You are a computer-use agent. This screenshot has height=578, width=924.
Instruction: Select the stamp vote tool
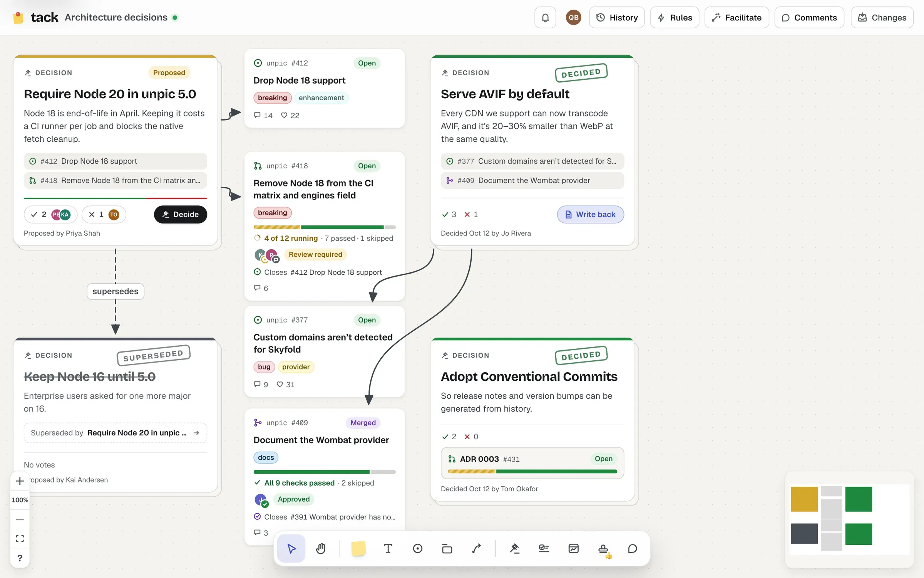click(603, 548)
